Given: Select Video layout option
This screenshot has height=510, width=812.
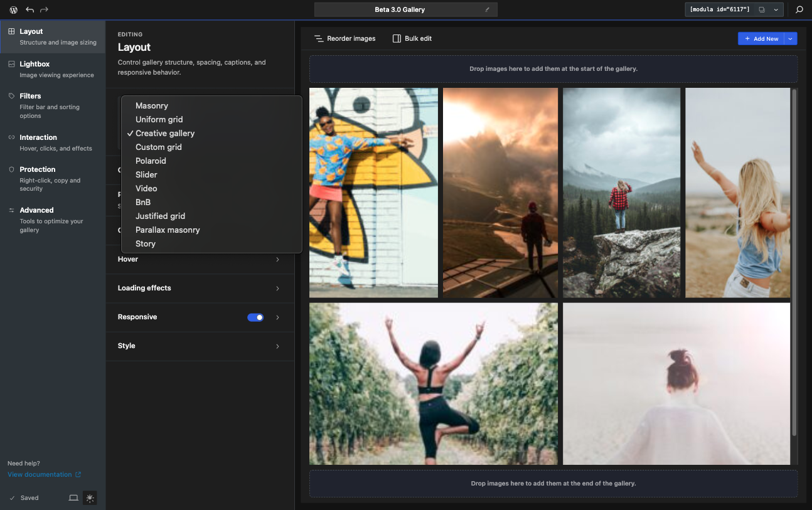Looking at the screenshot, I should tap(211, 189).
